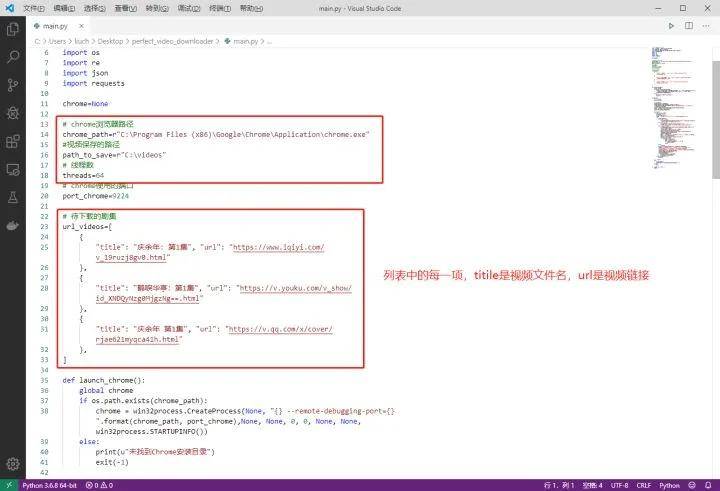720x491 pixels.
Task: Open the Search view icon
Action: pyautogui.click(x=13, y=57)
